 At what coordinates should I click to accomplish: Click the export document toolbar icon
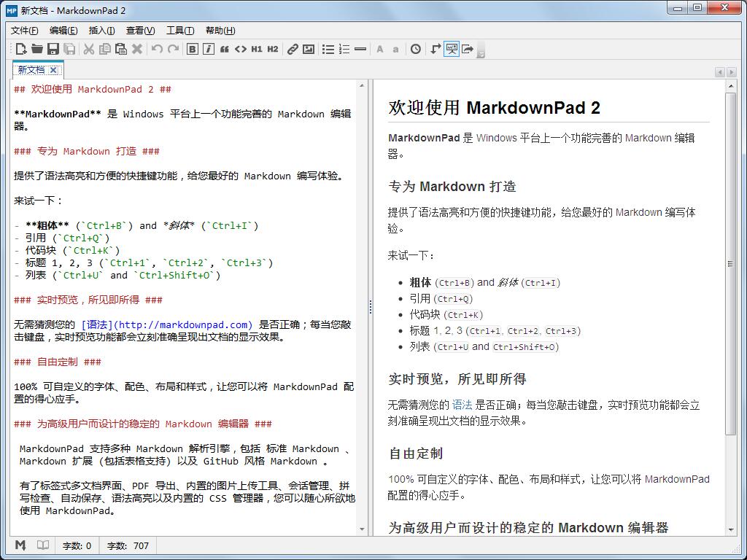[x=468, y=49]
